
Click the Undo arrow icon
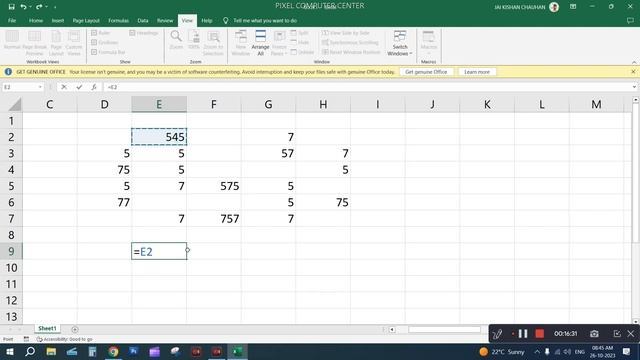[23, 7]
